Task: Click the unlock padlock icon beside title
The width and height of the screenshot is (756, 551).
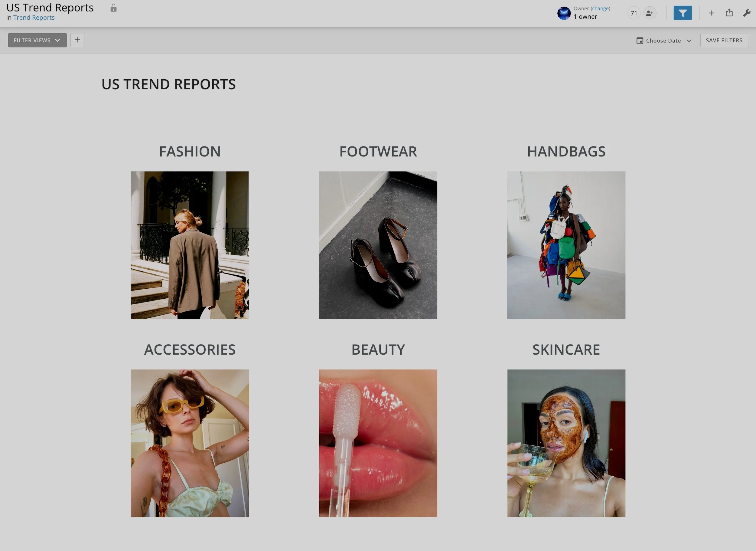Action: point(113,8)
